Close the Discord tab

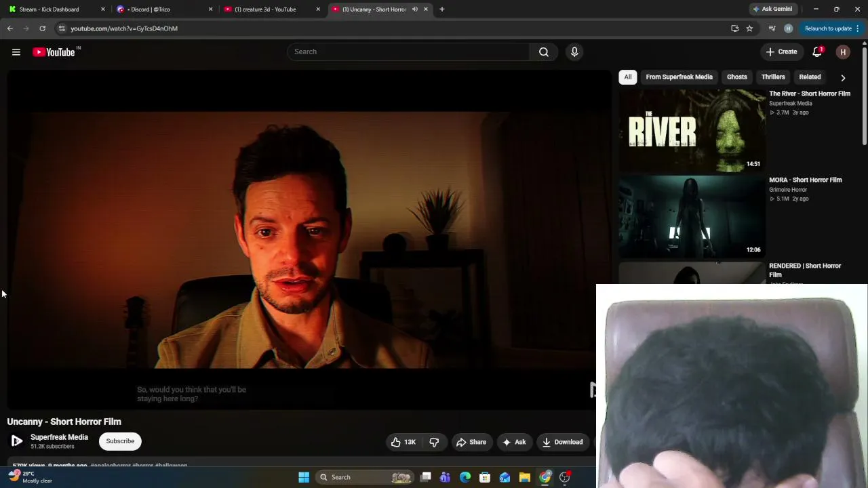pos(210,9)
